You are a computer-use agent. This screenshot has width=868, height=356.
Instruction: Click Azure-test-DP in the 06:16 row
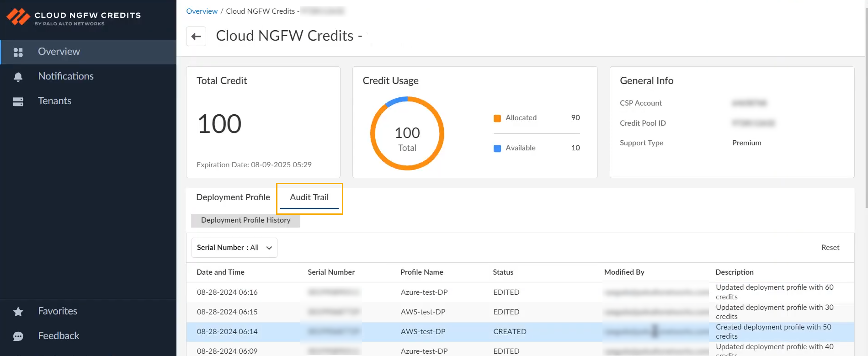pyautogui.click(x=424, y=292)
